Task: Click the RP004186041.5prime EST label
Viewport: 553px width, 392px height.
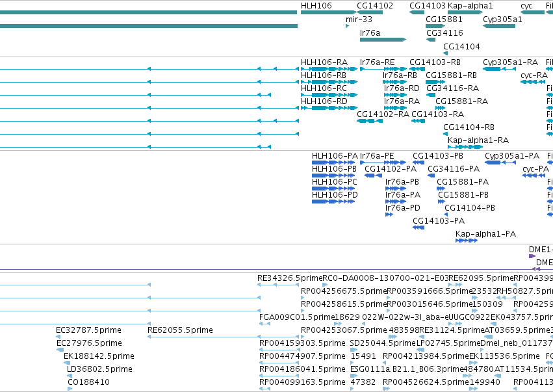Action: coord(302,369)
